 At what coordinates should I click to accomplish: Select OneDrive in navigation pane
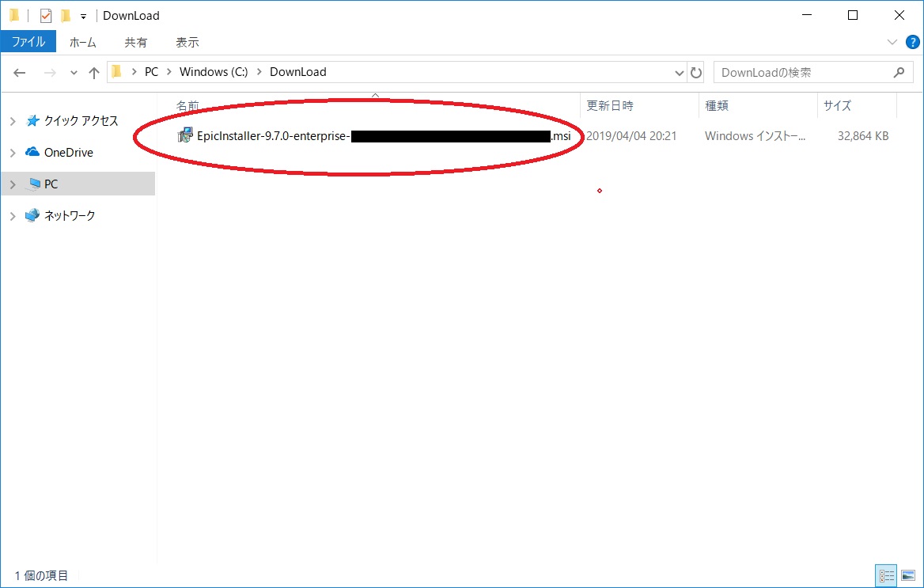pyautogui.click(x=68, y=152)
